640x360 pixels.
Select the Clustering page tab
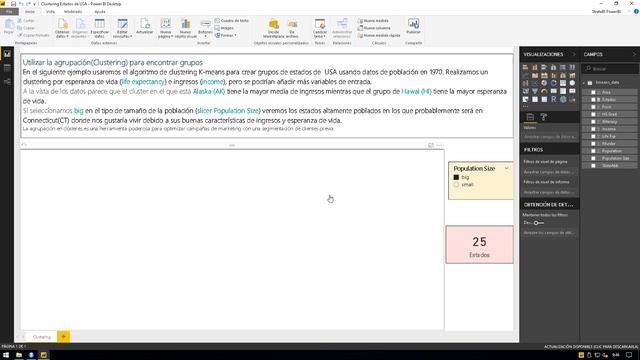click(42, 337)
